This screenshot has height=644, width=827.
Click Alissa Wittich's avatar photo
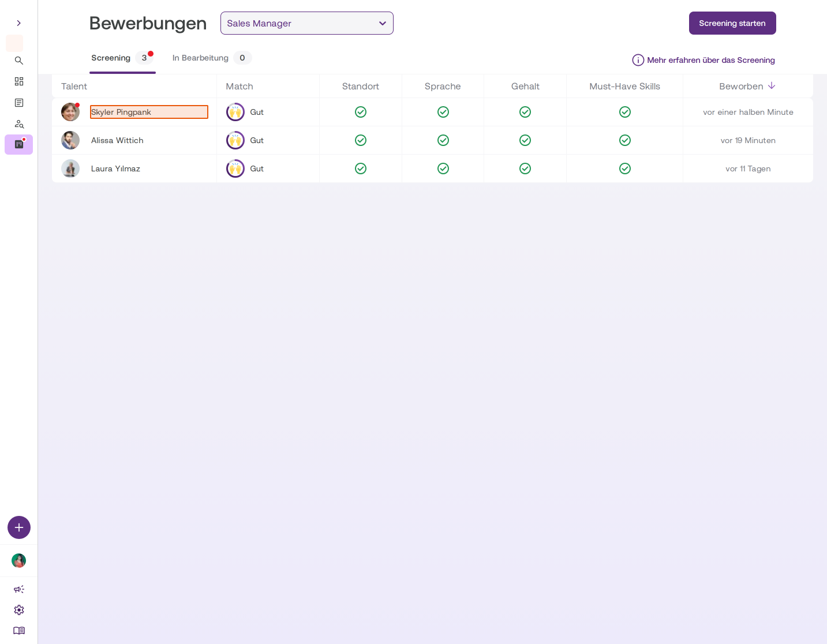pos(70,140)
